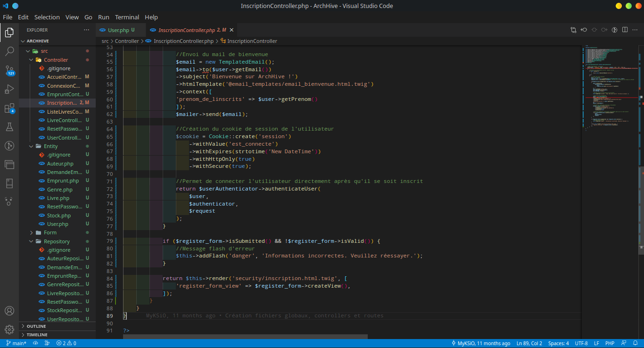This screenshot has width=644, height=348.
Task: Click the main* branch status button
Action: point(16,343)
